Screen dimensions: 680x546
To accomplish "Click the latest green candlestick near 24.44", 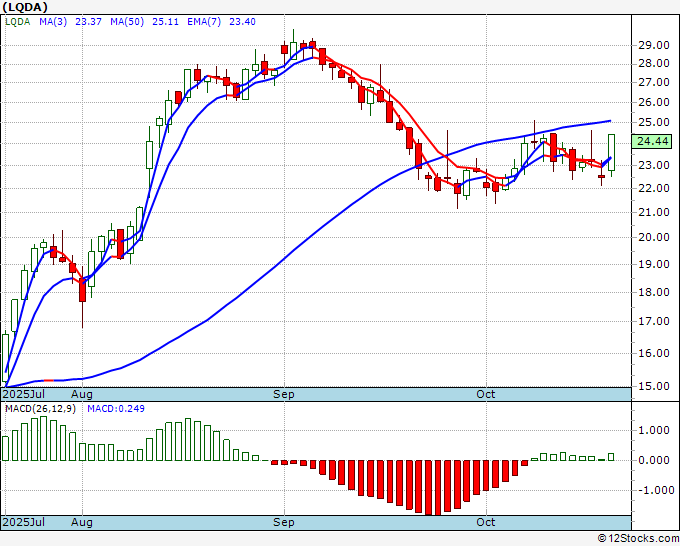I will (611, 152).
